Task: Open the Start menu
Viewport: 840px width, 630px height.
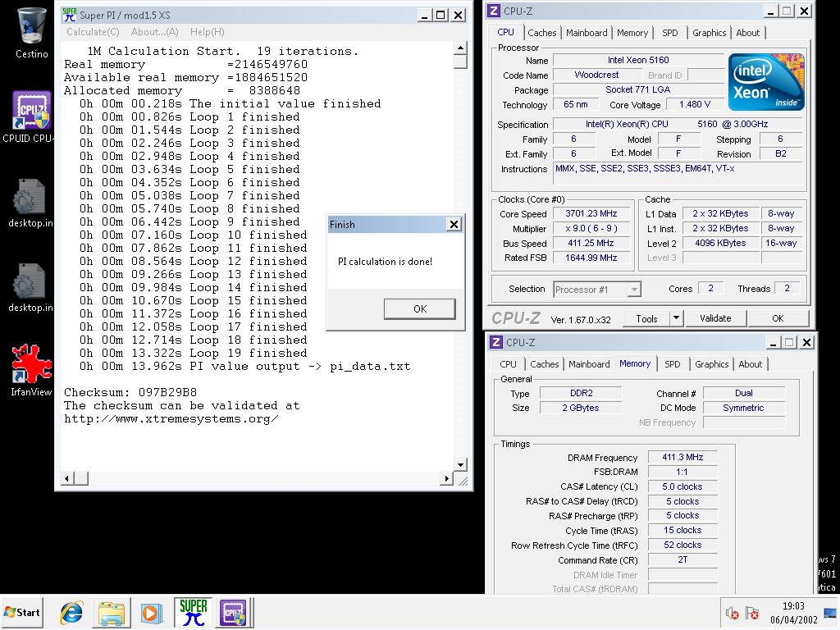Action: [x=22, y=612]
